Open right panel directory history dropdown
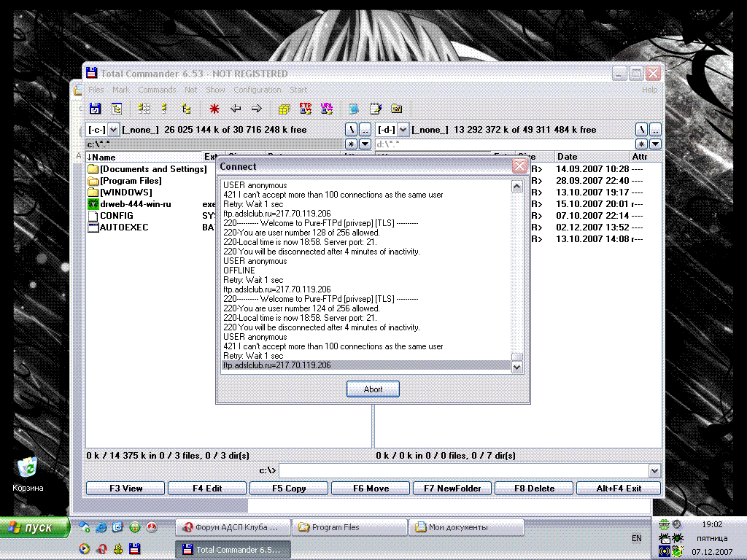This screenshot has width=747, height=560. (x=656, y=144)
